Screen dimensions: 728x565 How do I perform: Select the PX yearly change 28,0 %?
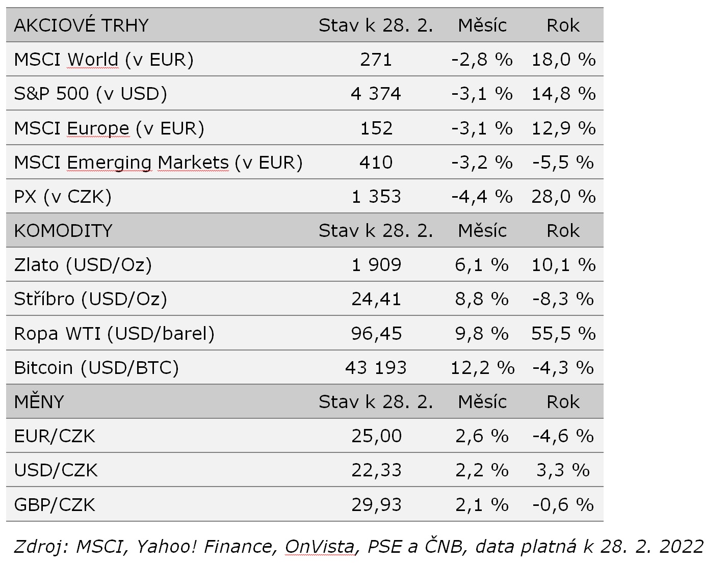click(x=563, y=197)
